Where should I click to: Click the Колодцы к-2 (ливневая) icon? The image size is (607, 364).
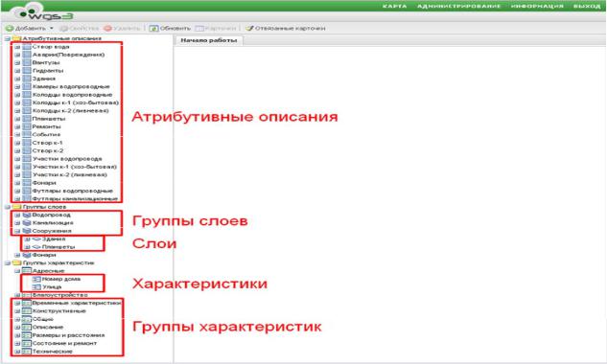coord(26,111)
